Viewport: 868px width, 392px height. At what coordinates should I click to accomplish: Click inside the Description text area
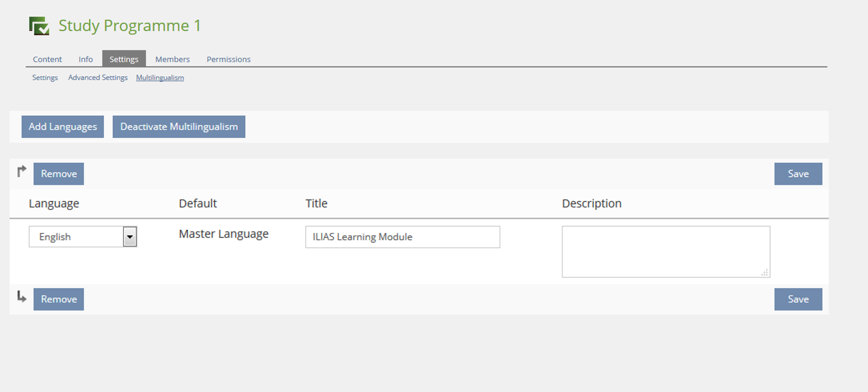pyautogui.click(x=666, y=251)
